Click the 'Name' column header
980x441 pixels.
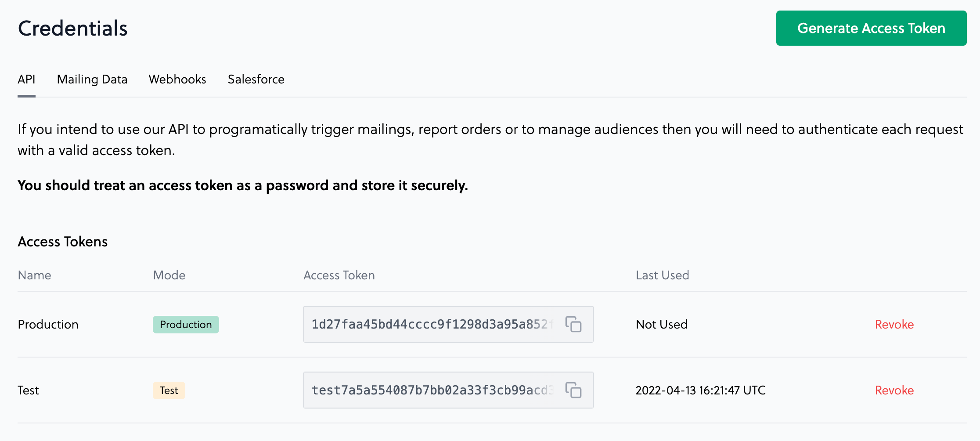[x=34, y=275]
